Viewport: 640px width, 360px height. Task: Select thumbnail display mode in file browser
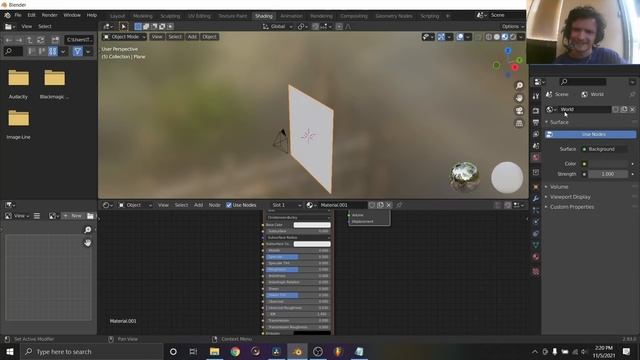pyautogui.click(x=53, y=51)
